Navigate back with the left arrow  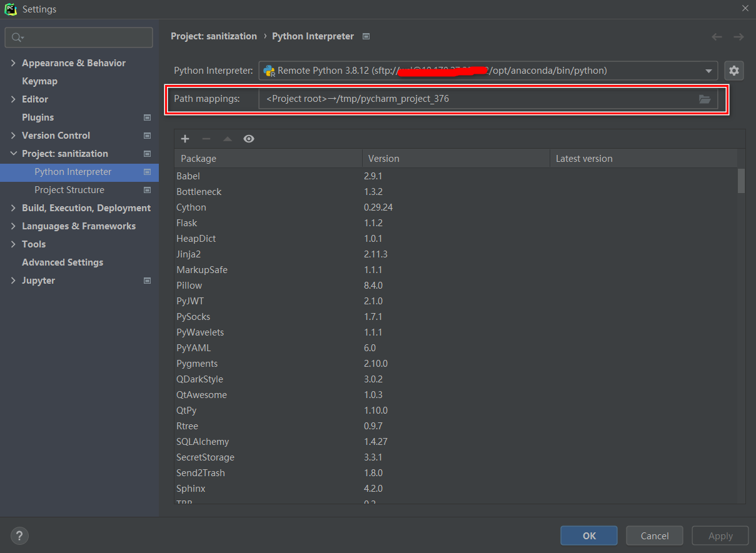pos(717,37)
